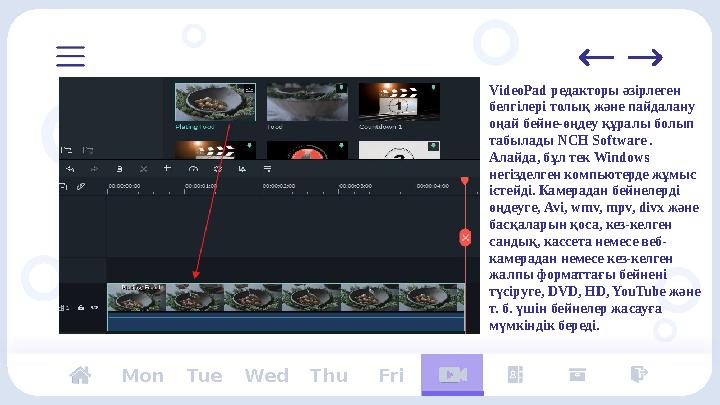Click the Home icon in bottom navigation
720x405 pixels.
click(x=80, y=375)
